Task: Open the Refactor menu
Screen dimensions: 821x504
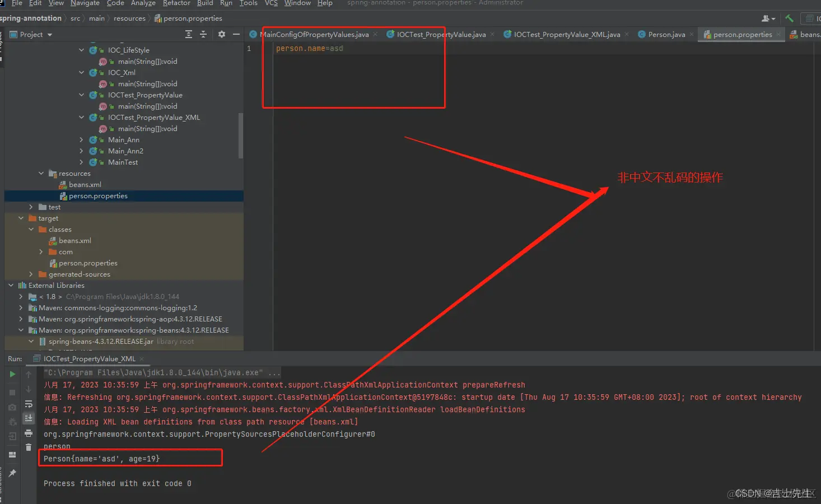Action: pos(176,3)
